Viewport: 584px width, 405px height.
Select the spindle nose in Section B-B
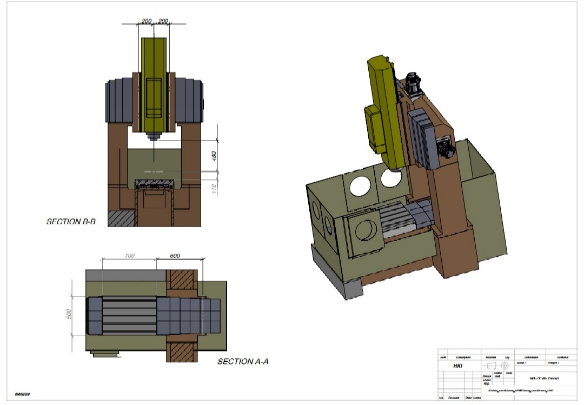pos(153,136)
